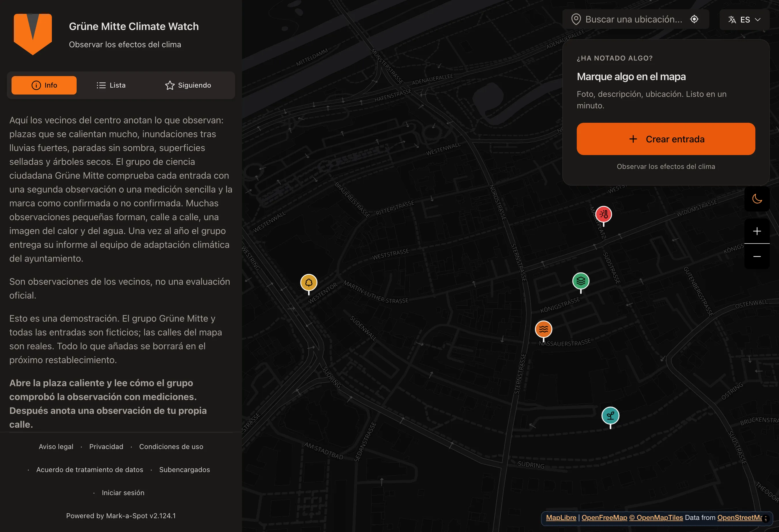This screenshot has height=532, width=779.
Task: Expand map attribution info toggle
Action: [x=765, y=518]
